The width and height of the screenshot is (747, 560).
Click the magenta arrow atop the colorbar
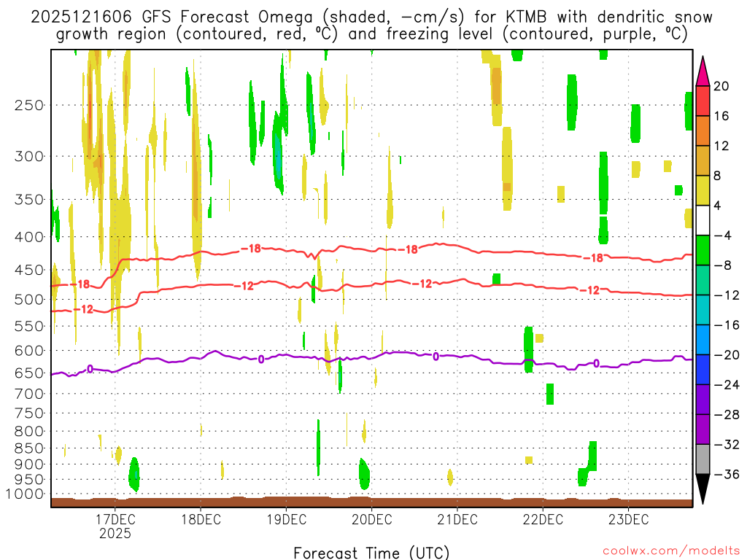703,71
